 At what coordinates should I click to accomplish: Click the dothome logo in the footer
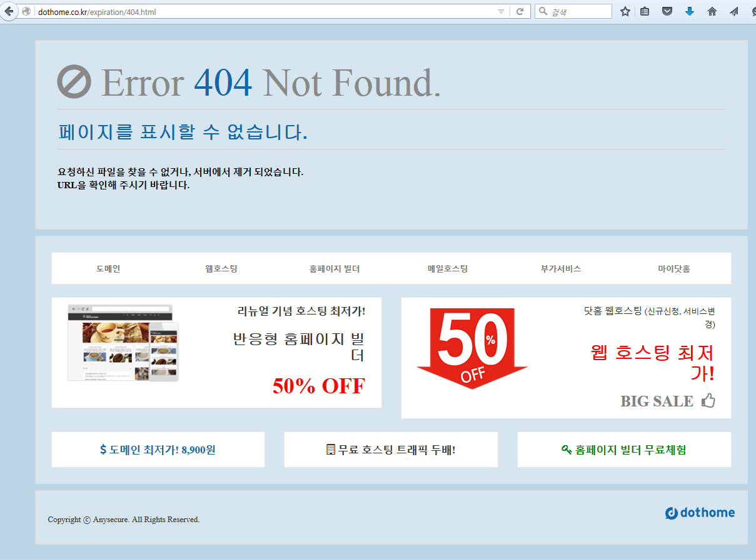(700, 513)
